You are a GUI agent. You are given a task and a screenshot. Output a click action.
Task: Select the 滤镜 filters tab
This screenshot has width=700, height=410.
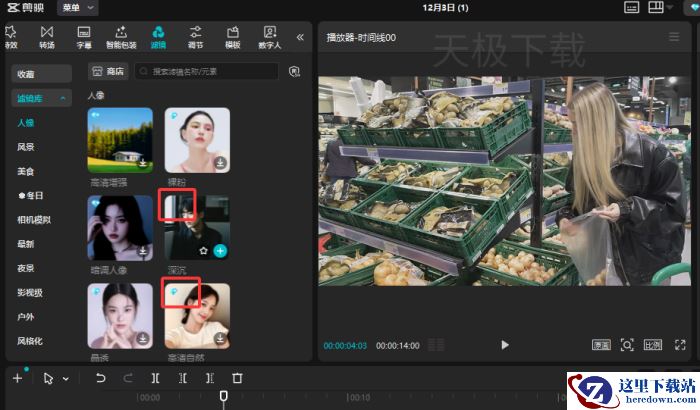(158, 37)
